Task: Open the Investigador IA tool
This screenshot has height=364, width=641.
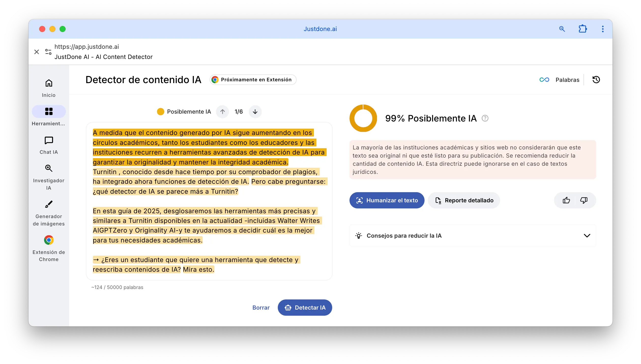Action: 49,168
